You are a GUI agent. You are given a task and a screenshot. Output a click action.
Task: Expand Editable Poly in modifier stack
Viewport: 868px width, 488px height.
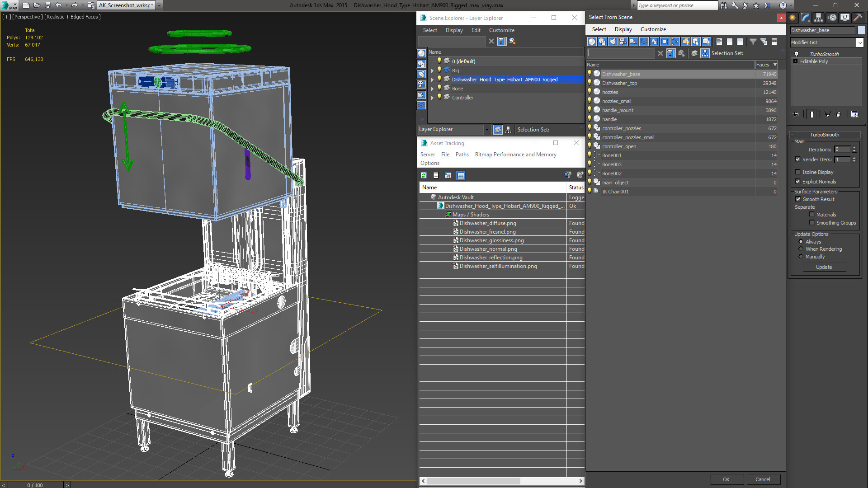795,61
